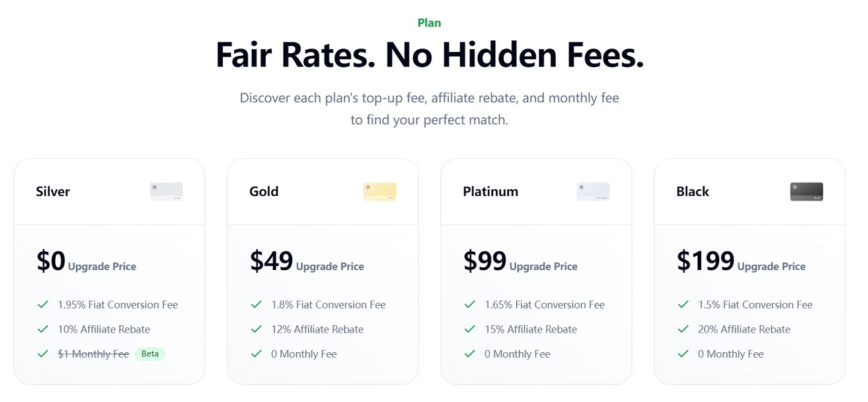Click checkmark next to 12% Affiliate Rebate

tap(256, 329)
